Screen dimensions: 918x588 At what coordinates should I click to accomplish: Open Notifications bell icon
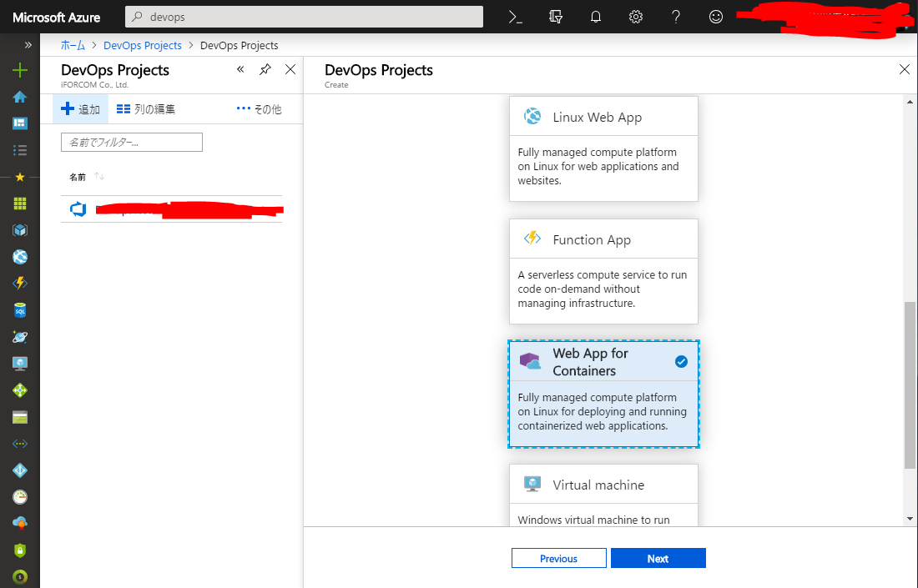[x=595, y=17]
